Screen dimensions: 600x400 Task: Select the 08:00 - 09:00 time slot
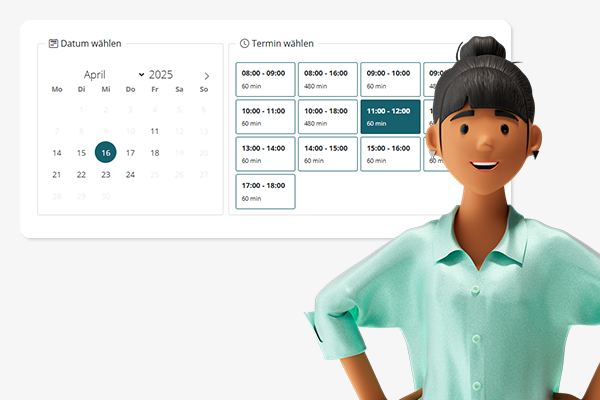click(266, 80)
